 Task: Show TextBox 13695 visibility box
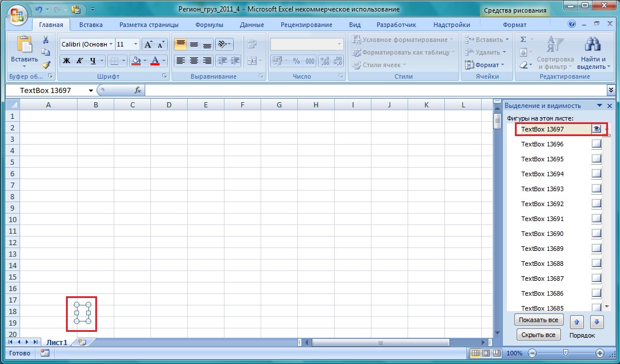coord(596,159)
